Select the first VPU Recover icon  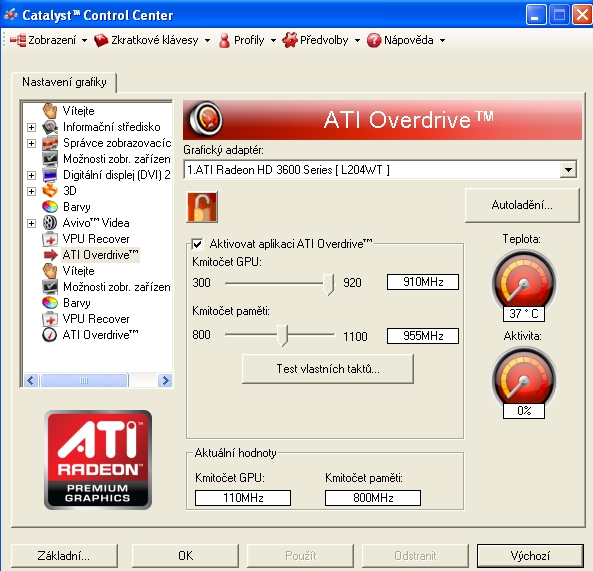tap(50, 239)
